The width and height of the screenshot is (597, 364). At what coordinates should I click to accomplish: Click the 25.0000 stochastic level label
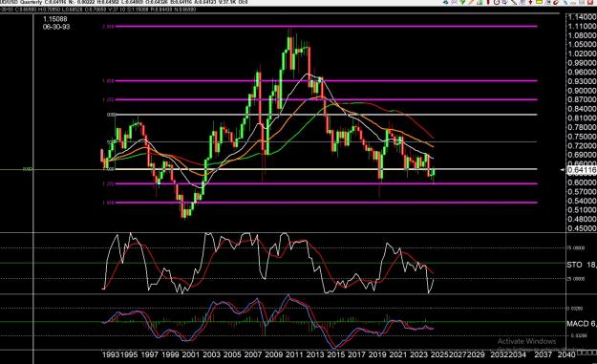(576, 279)
